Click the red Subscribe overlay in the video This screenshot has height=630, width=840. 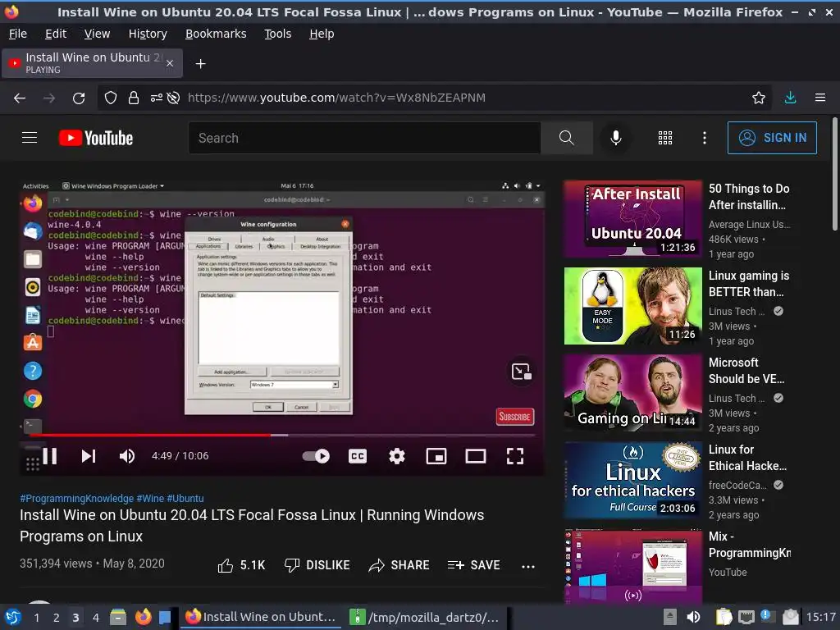515,416
